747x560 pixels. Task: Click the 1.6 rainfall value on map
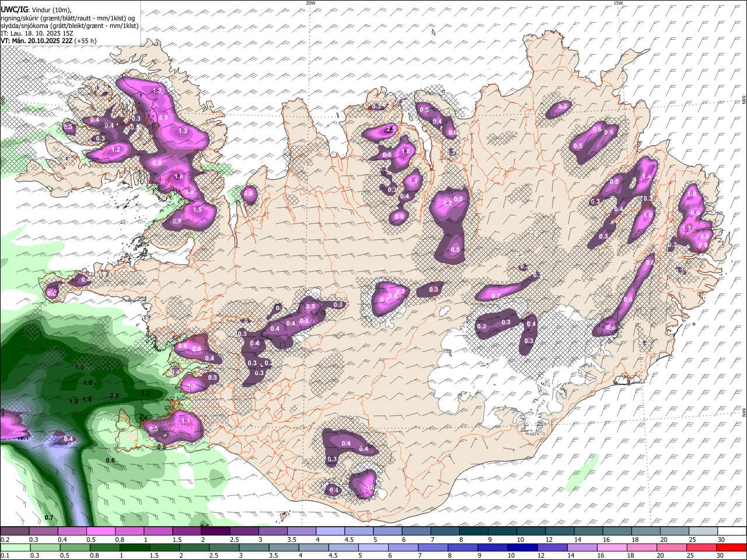point(88,383)
